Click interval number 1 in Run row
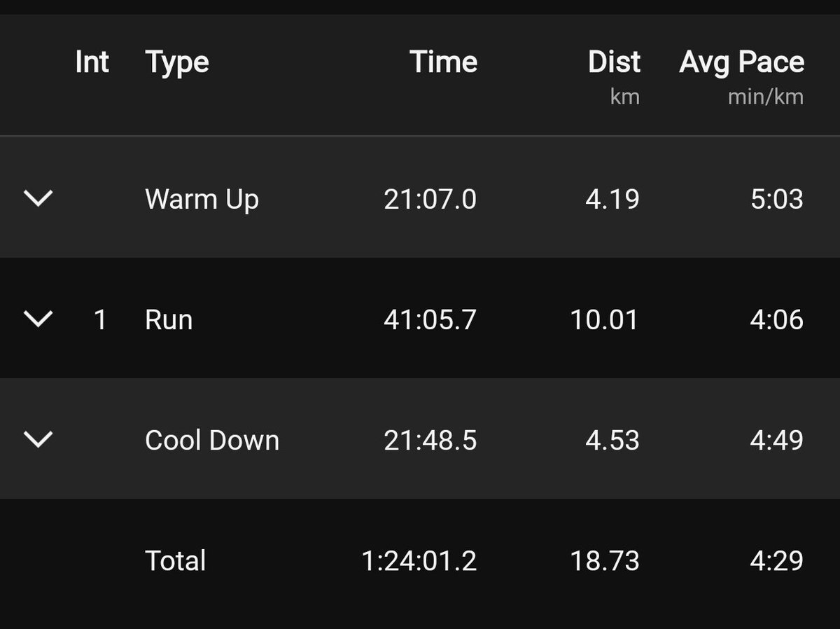This screenshot has height=629, width=840. tap(100, 320)
